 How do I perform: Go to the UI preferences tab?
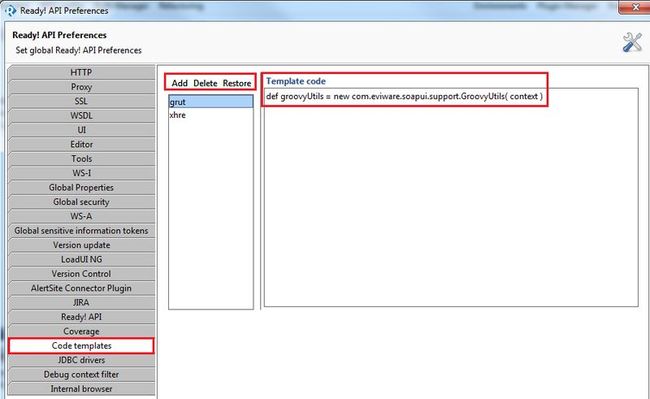(x=81, y=130)
